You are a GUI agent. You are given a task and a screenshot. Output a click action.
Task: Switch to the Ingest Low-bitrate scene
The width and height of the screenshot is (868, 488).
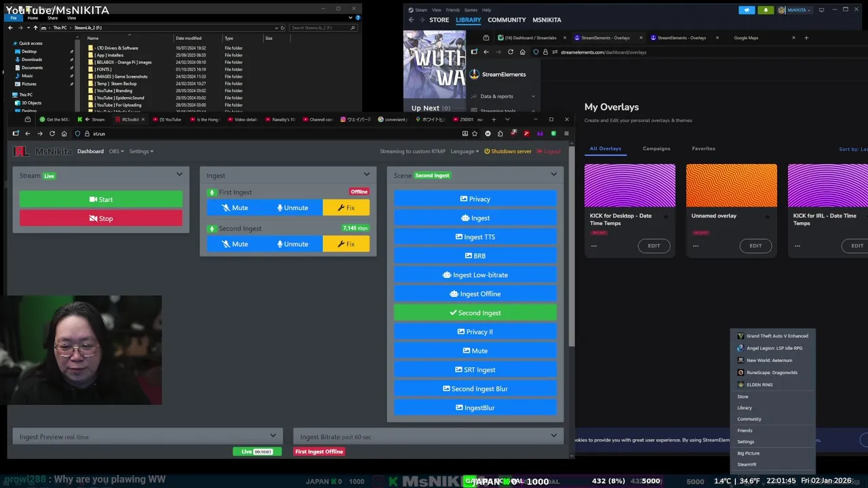tap(475, 274)
